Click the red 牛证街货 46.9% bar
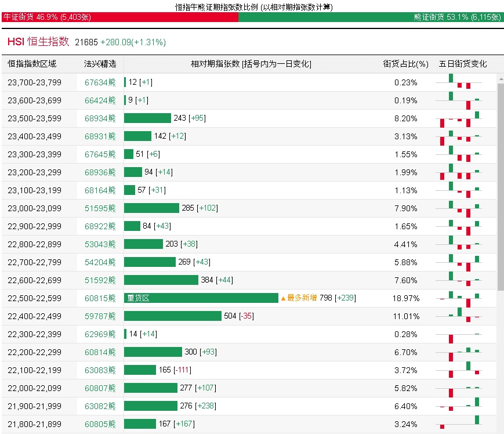Viewport: 504px width, 434px height. tap(119, 17)
